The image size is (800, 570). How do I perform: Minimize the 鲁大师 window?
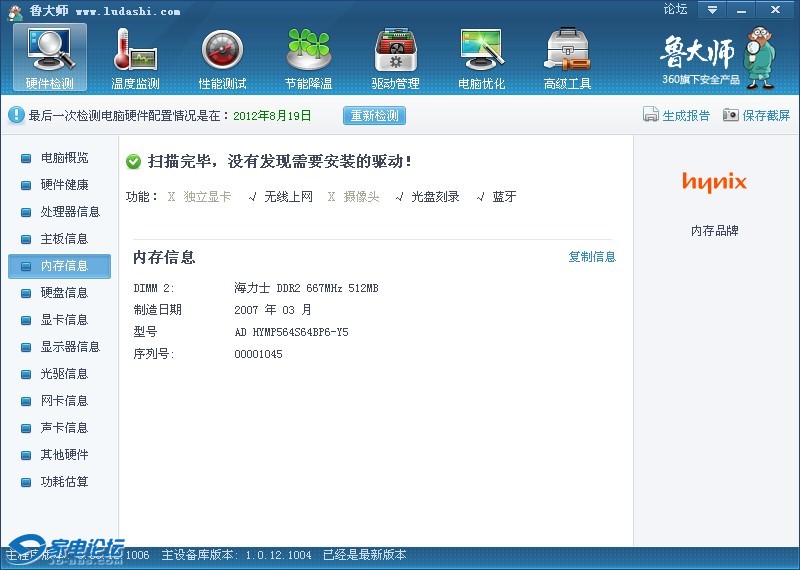click(741, 10)
